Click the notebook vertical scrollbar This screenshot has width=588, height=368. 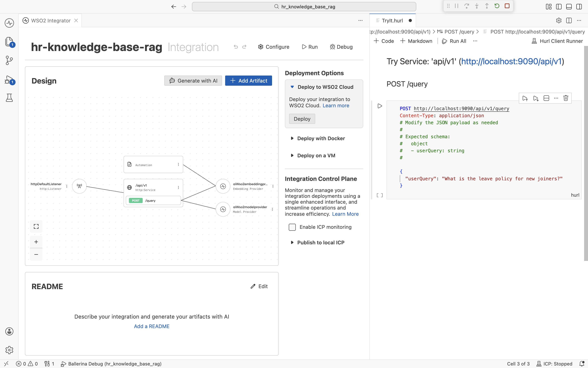tap(586, 153)
